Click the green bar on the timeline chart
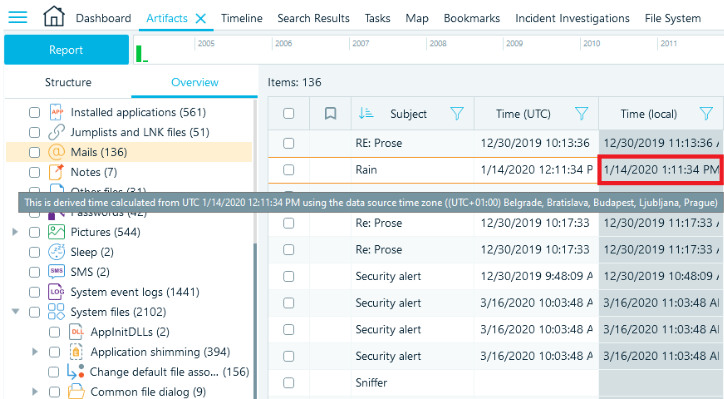 point(139,54)
